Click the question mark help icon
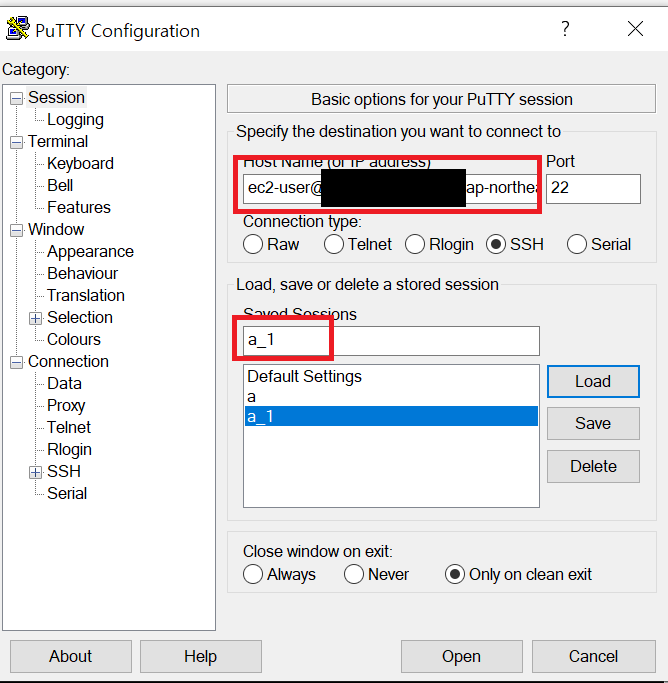668x683 pixels. coord(565,29)
